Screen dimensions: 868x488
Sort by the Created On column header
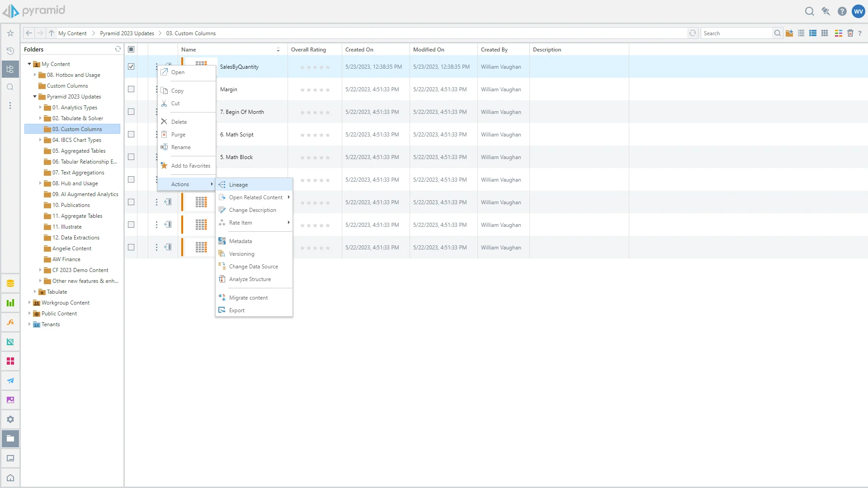click(x=359, y=50)
